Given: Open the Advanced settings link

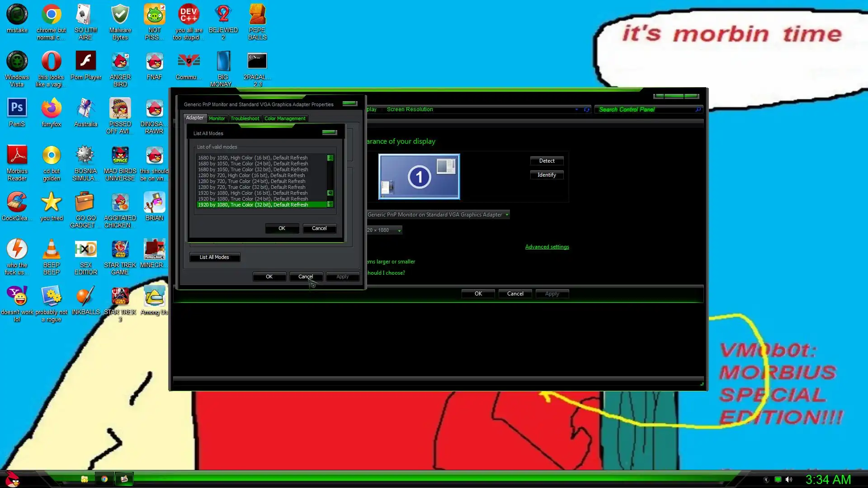Looking at the screenshot, I should point(547,247).
